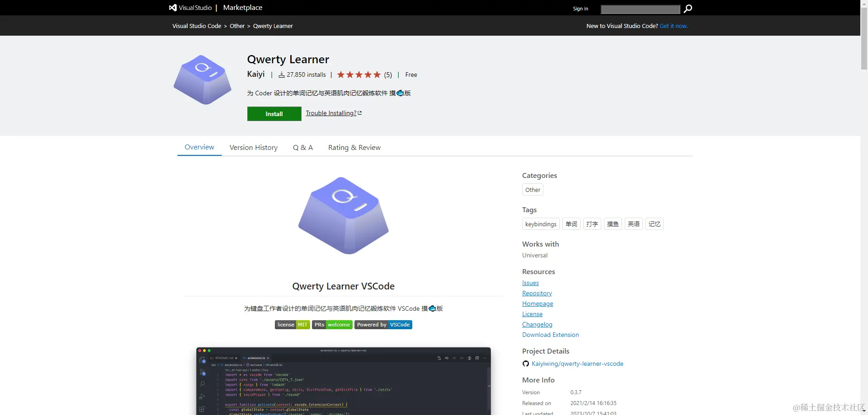
Task: Click the page vertical scrollbar thumb
Action: click(x=864, y=38)
